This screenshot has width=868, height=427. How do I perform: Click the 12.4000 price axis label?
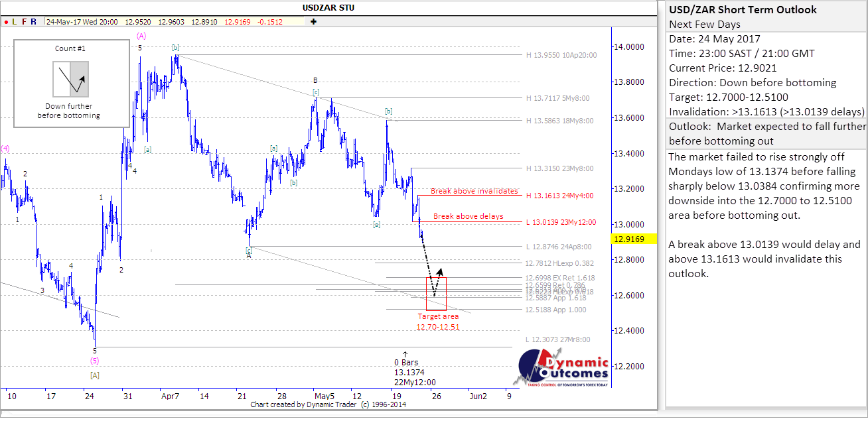click(629, 330)
